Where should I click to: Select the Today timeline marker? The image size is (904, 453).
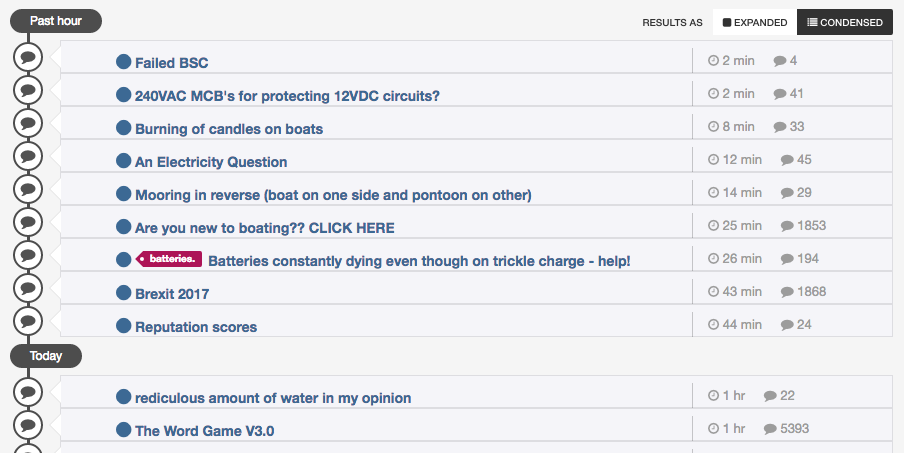pos(46,356)
